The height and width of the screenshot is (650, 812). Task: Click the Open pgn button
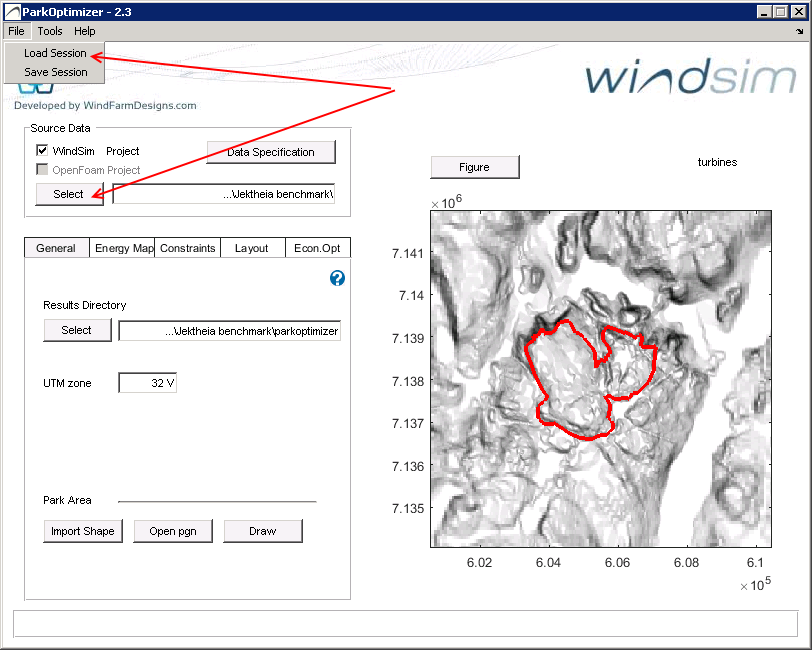(173, 531)
